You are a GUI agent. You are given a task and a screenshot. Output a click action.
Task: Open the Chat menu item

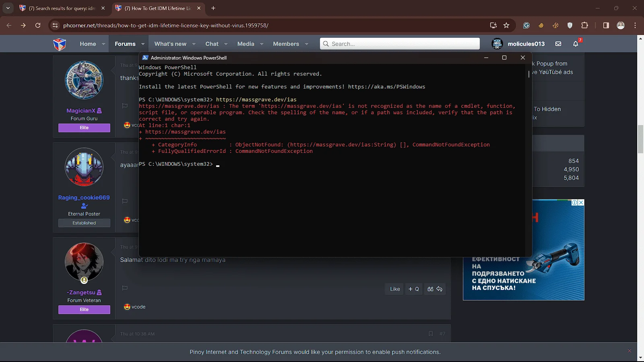click(x=212, y=44)
